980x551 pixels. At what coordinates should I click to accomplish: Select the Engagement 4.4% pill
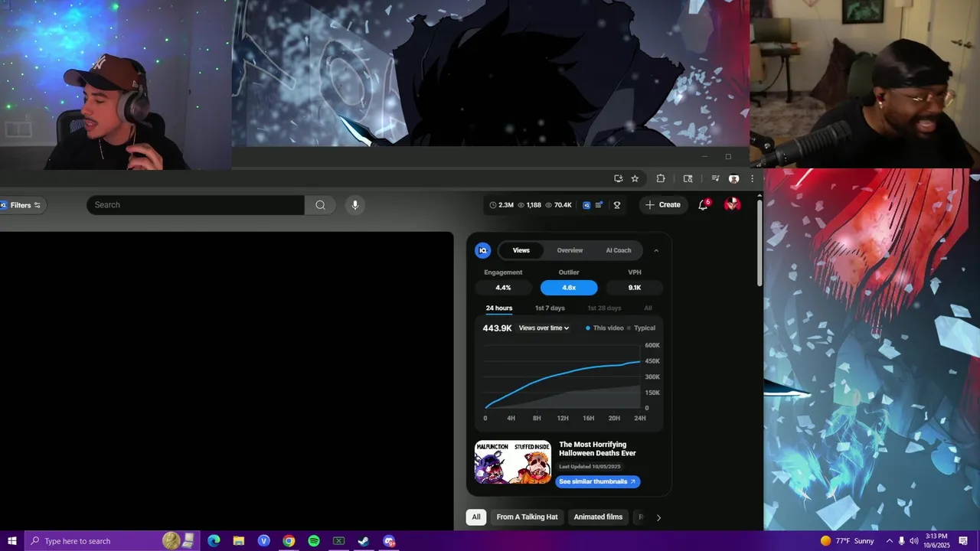coord(503,288)
